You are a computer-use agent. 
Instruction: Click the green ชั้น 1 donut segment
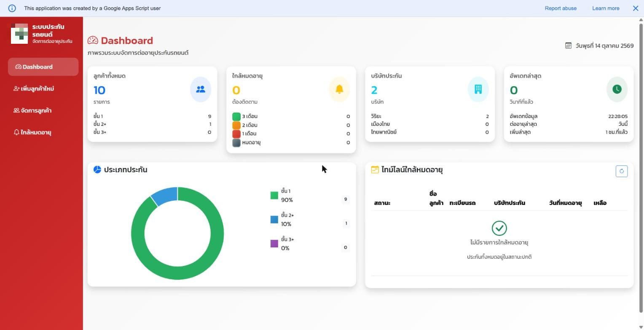pos(177,273)
